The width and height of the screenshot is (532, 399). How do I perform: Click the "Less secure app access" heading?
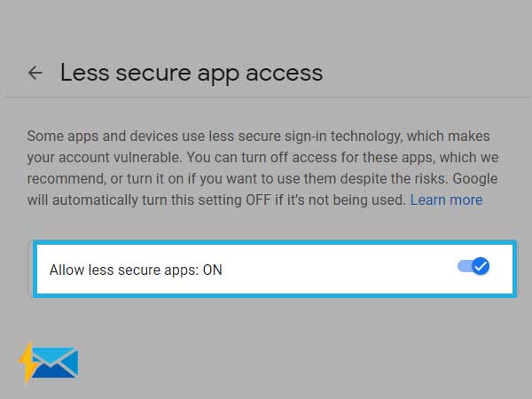(x=192, y=74)
